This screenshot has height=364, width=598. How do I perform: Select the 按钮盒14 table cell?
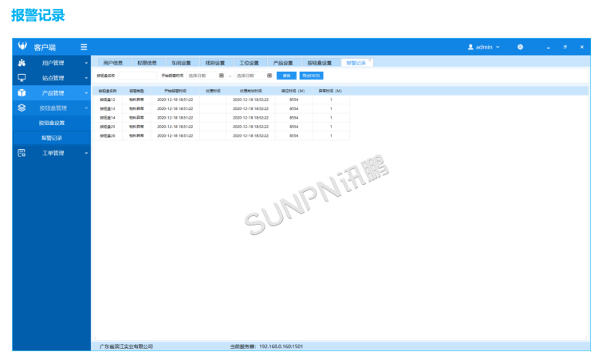coord(108,118)
